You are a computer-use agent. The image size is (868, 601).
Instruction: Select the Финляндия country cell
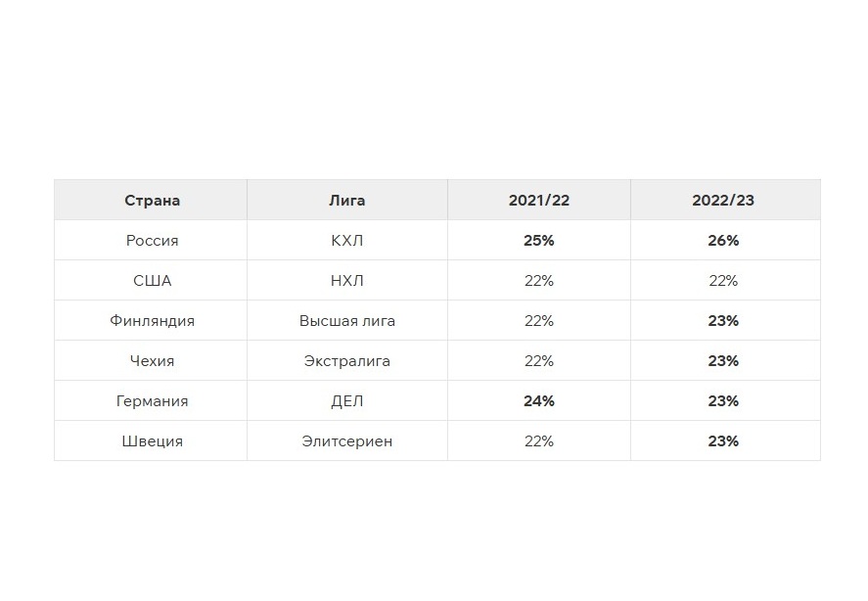152,321
